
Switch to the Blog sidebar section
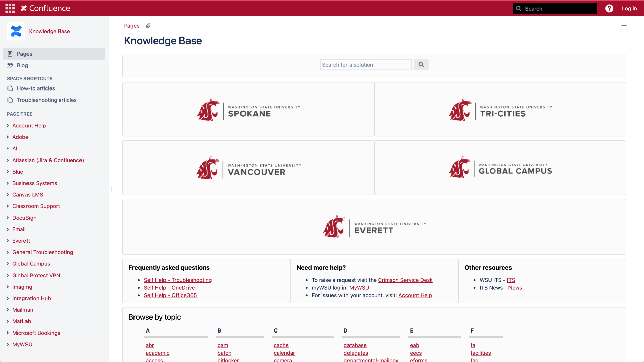tap(22, 65)
